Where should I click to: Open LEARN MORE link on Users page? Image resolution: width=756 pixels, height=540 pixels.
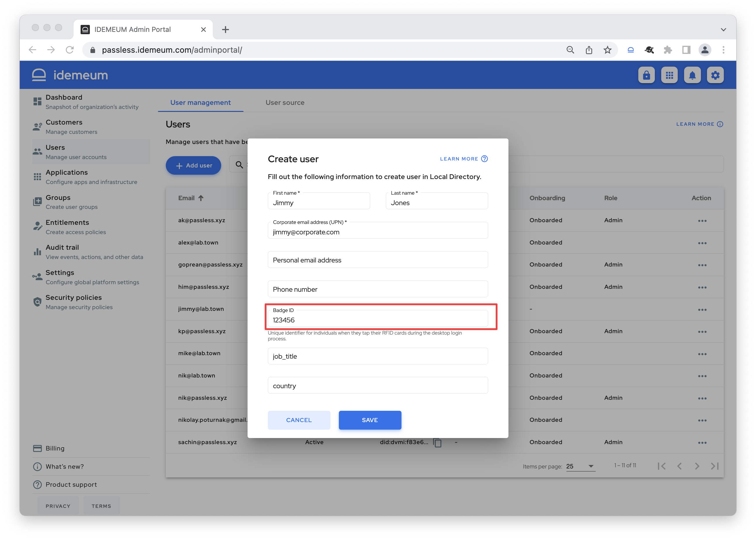(699, 124)
